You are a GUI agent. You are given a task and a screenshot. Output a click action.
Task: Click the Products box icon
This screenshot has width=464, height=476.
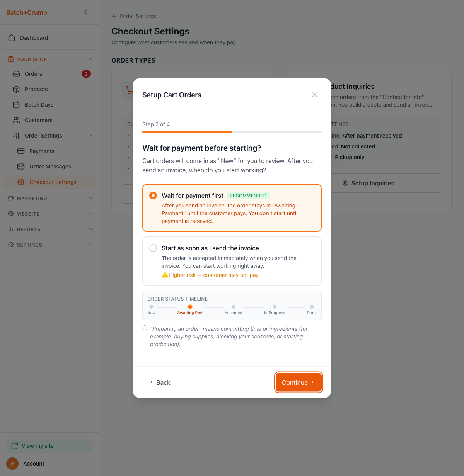[x=16, y=89]
